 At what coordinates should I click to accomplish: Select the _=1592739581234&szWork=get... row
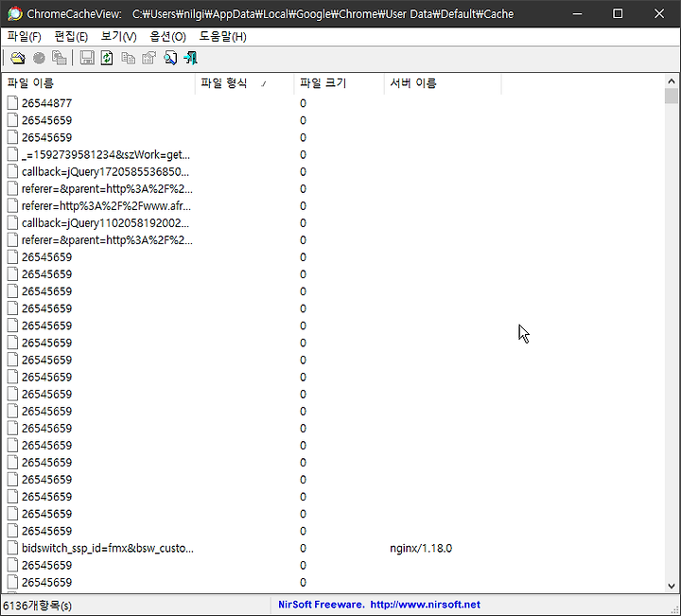[x=106, y=154]
